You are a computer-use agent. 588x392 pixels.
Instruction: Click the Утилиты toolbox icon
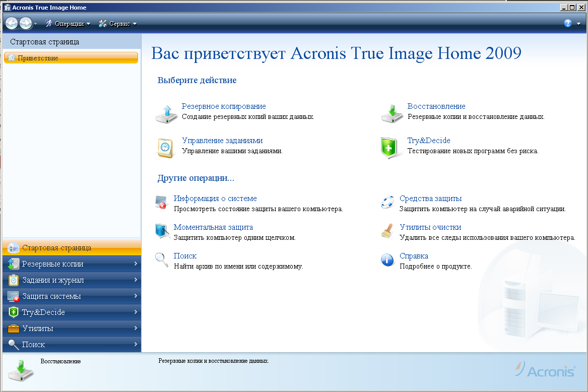[x=13, y=329]
